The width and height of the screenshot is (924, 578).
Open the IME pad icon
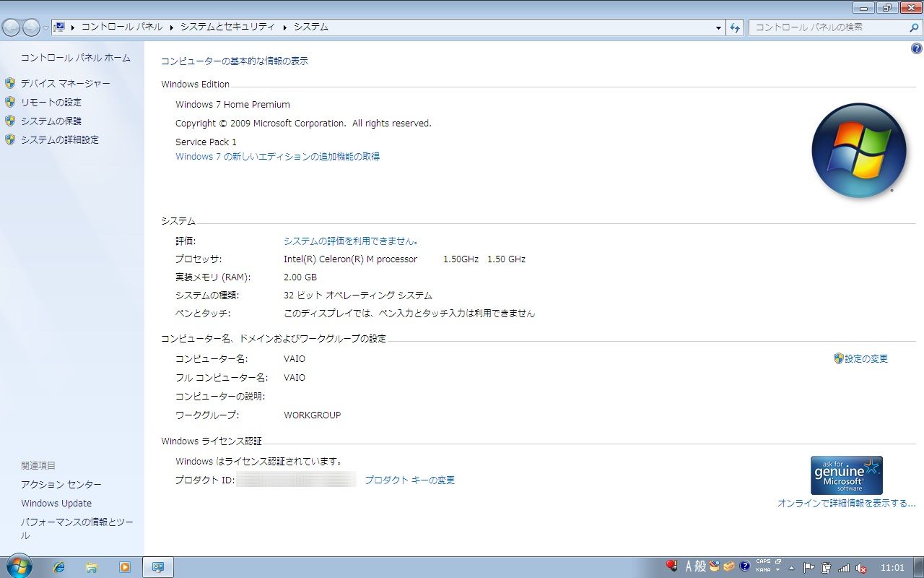tap(715, 566)
